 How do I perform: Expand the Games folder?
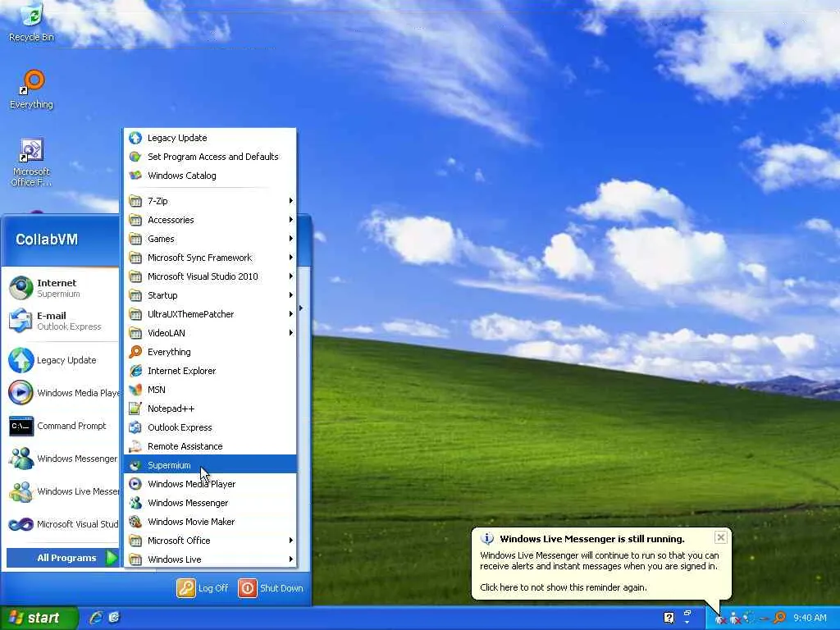click(x=209, y=239)
